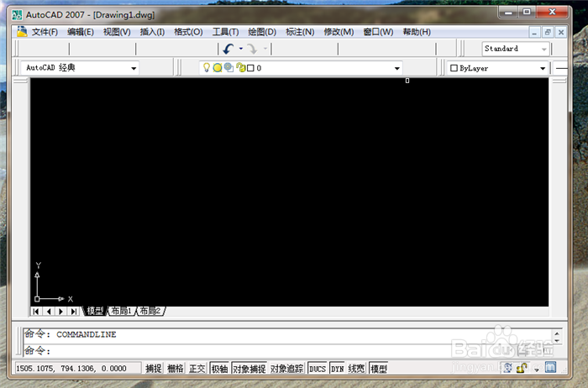
Task: Expand the redo history dropdown arrow
Action: [x=265, y=49]
